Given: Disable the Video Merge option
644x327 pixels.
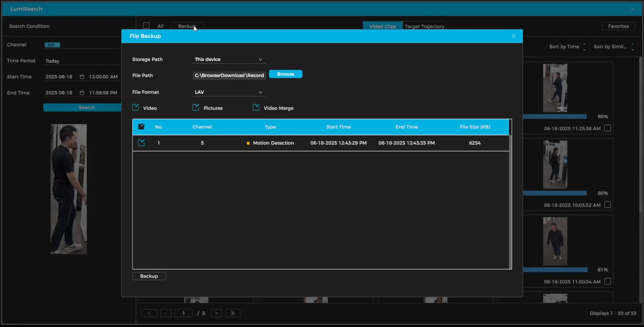Looking at the screenshot, I should click(x=256, y=107).
